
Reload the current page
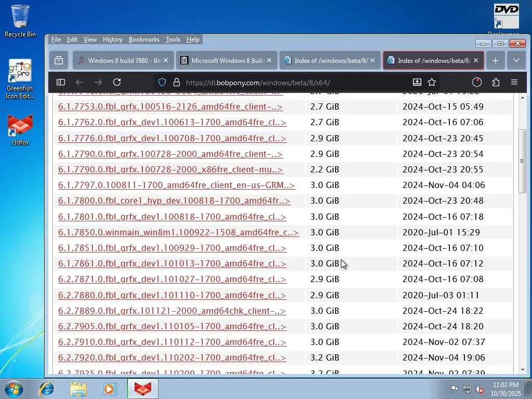click(117, 82)
